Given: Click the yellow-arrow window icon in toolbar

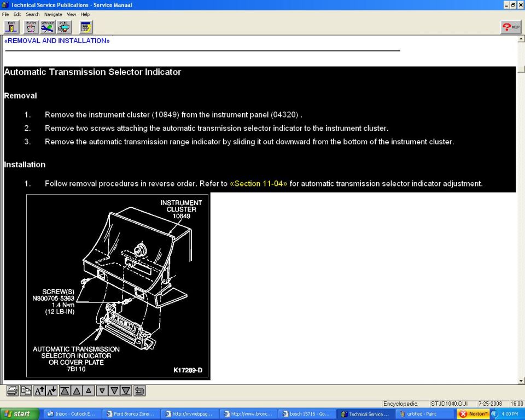Looking at the screenshot, I should (x=86, y=27).
